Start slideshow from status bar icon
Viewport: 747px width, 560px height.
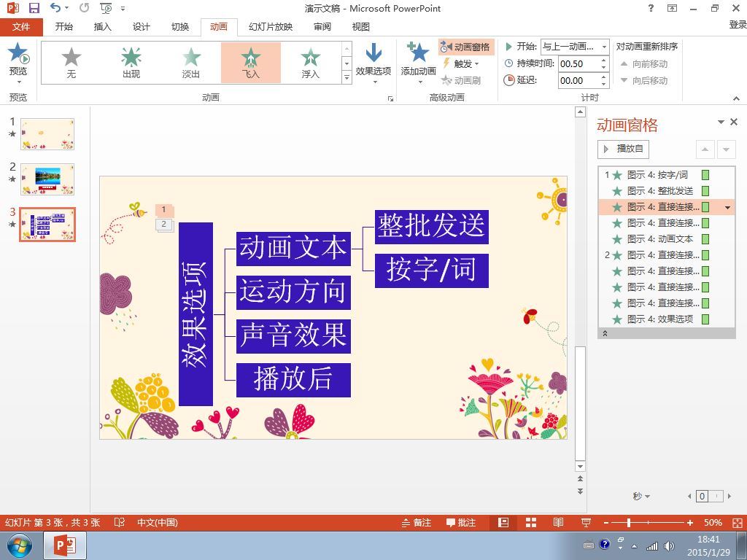(586, 523)
